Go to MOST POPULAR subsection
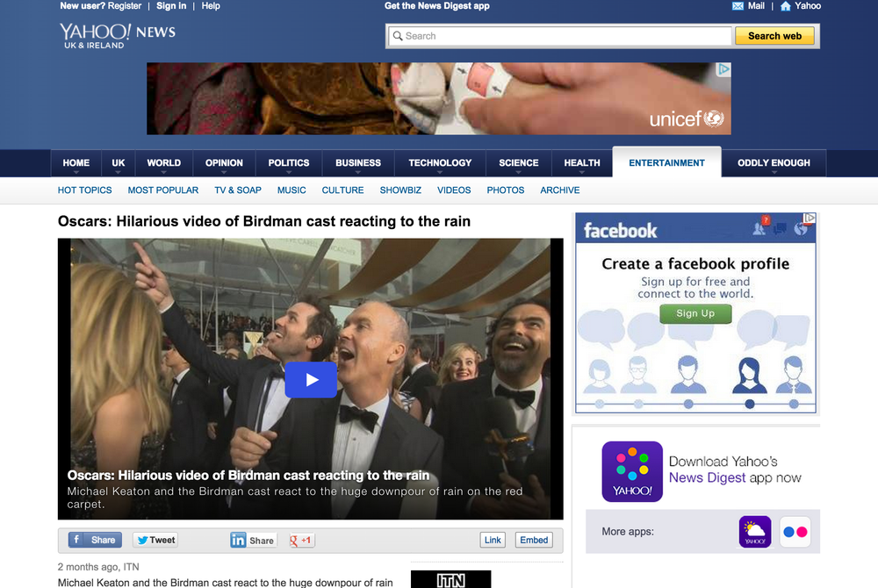Image resolution: width=878 pixels, height=588 pixels. (x=163, y=190)
